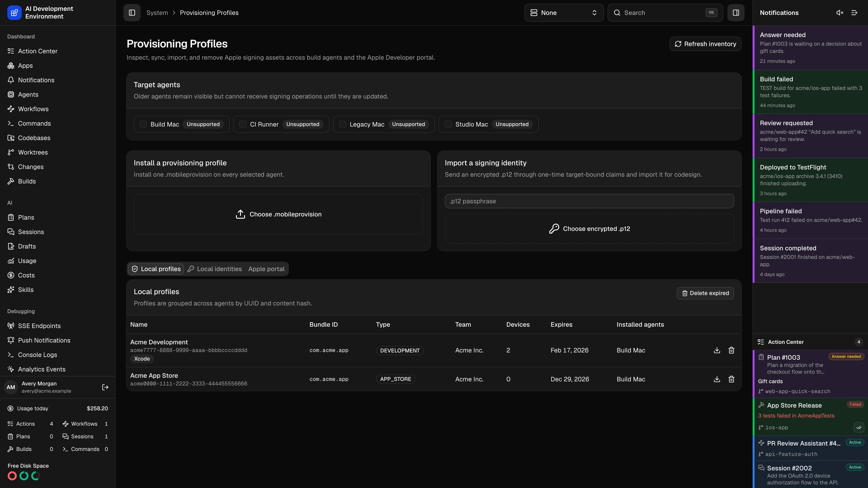Image resolution: width=868 pixels, height=488 pixels.
Task: Download the Acme Development profile
Action: click(717, 350)
